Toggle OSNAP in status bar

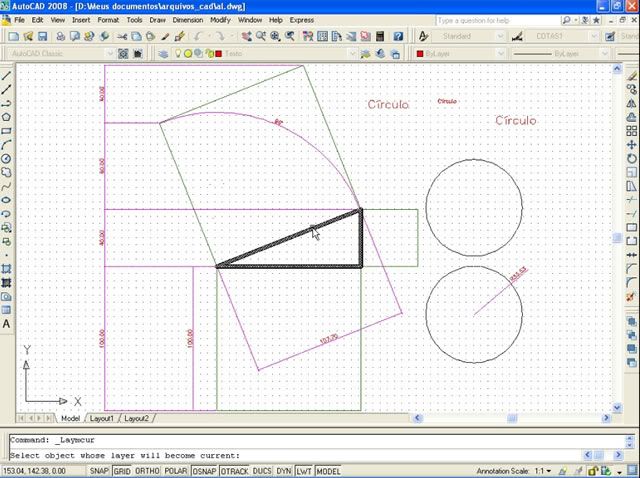(x=206, y=471)
